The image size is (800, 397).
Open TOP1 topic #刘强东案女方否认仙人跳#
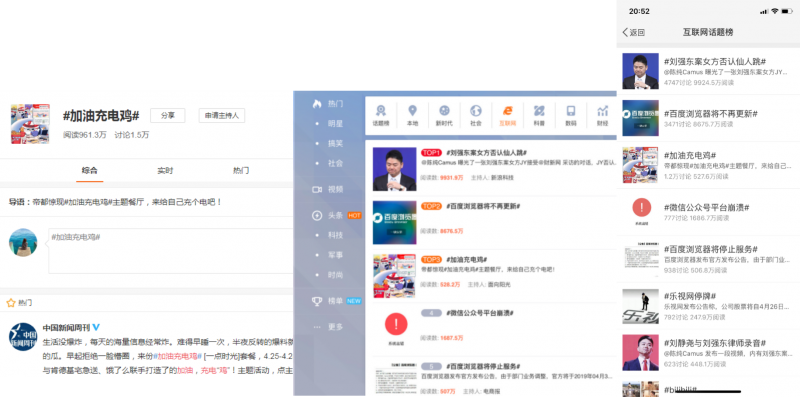486,153
